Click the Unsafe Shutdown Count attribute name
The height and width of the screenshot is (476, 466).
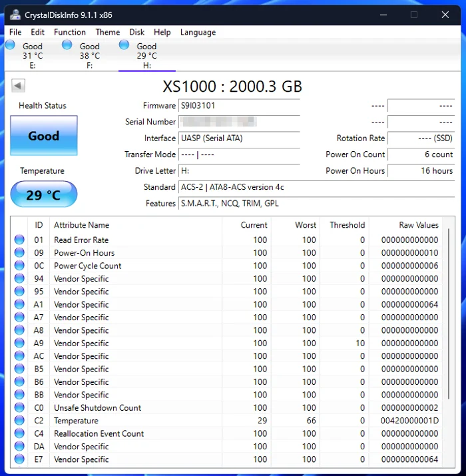97,407
